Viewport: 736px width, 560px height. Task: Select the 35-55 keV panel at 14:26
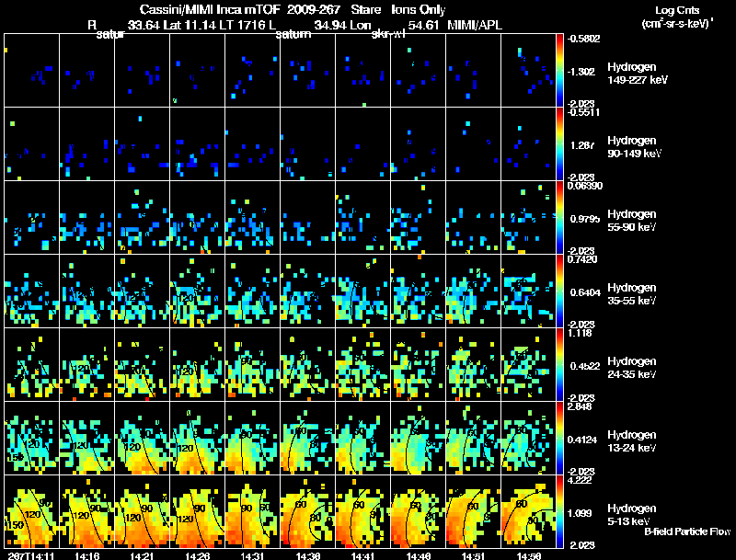[x=197, y=291]
